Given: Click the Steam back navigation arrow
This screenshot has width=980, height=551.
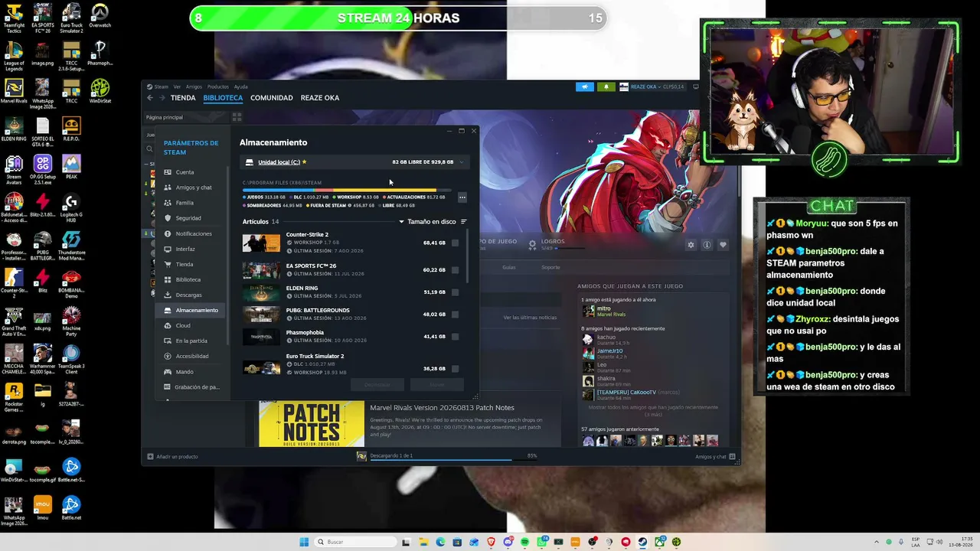Looking at the screenshot, I should pos(150,98).
